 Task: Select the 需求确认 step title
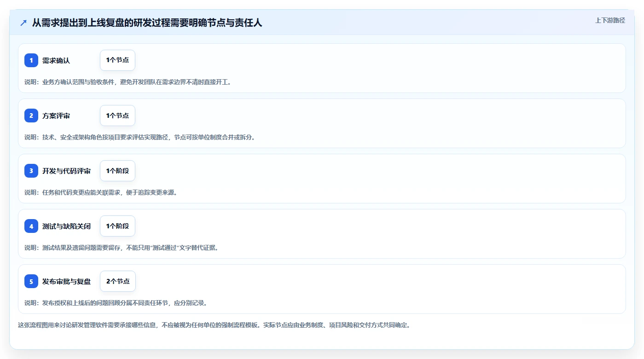tap(56, 60)
